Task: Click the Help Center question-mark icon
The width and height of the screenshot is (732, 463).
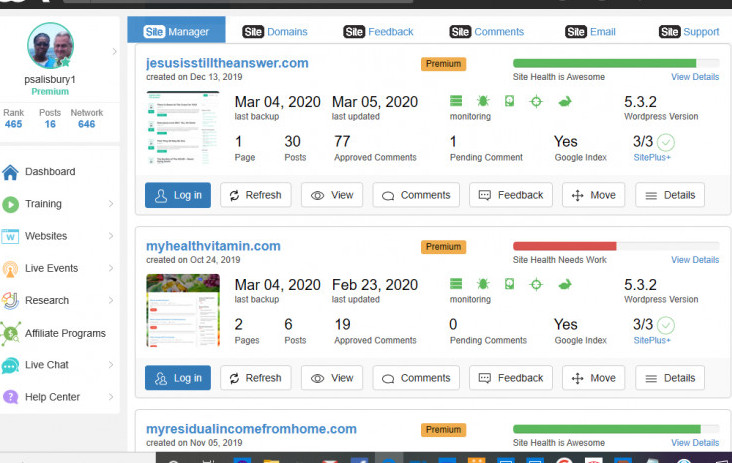Action: click(10, 397)
